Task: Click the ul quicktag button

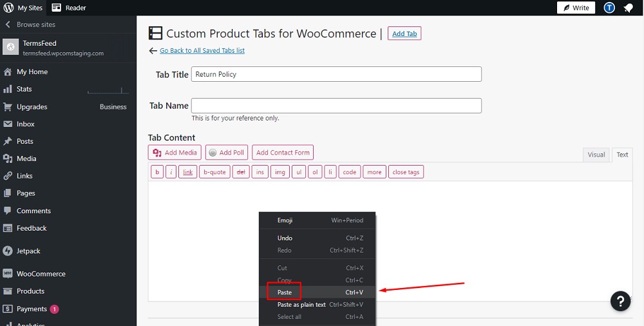Action: (299, 172)
